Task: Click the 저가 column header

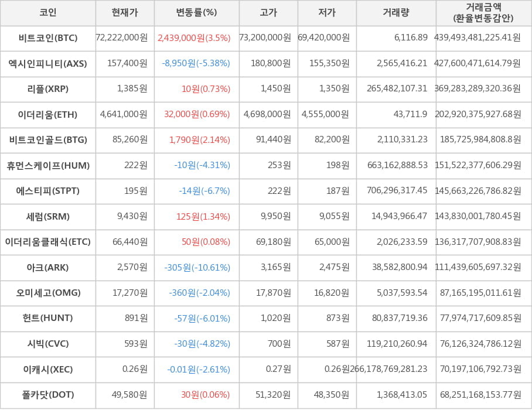Action: pyautogui.click(x=327, y=12)
